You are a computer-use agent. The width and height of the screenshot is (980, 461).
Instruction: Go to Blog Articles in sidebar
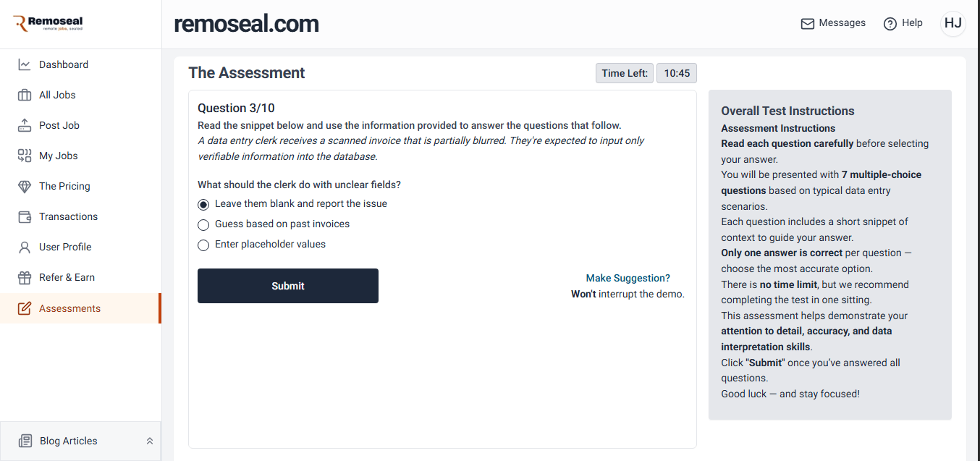[68, 441]
